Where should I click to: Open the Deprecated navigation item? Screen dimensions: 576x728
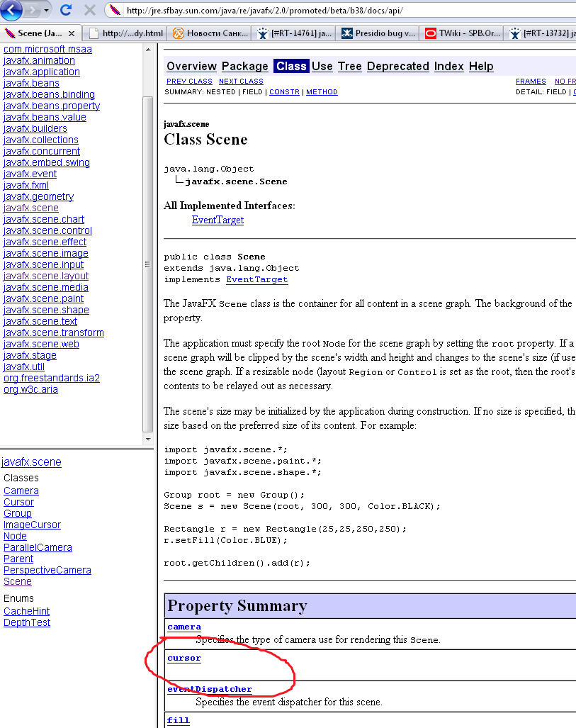coord(397,66)
